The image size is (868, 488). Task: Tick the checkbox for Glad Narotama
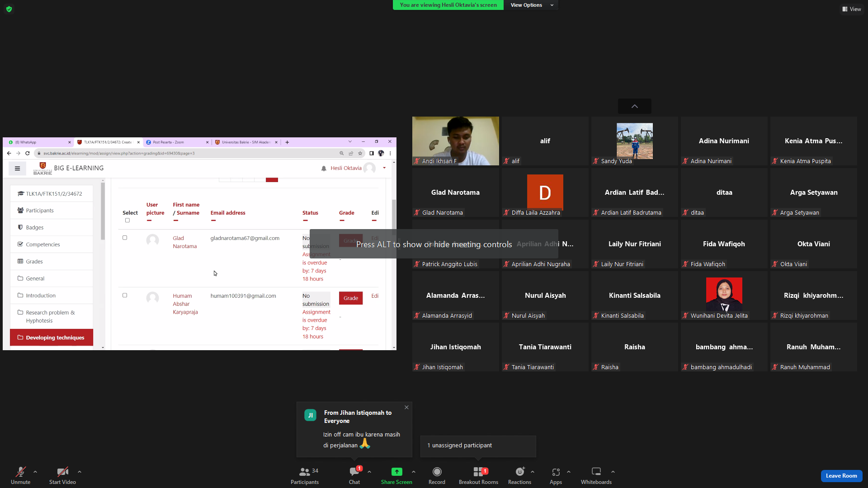[125, 238]
